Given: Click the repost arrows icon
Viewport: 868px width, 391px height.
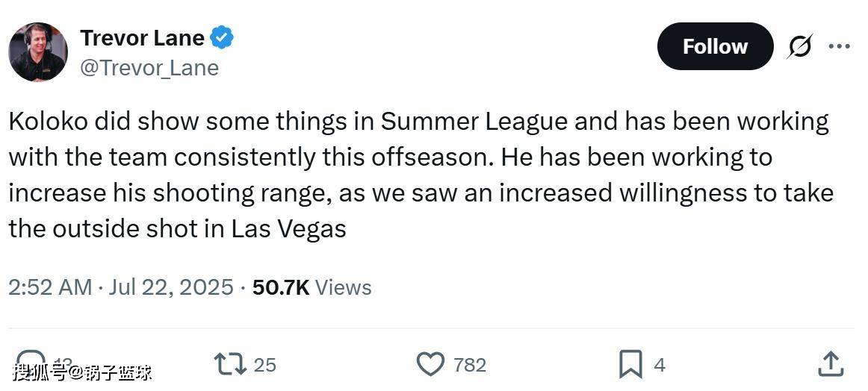Looking at the screenshot, I should point(230,365).
